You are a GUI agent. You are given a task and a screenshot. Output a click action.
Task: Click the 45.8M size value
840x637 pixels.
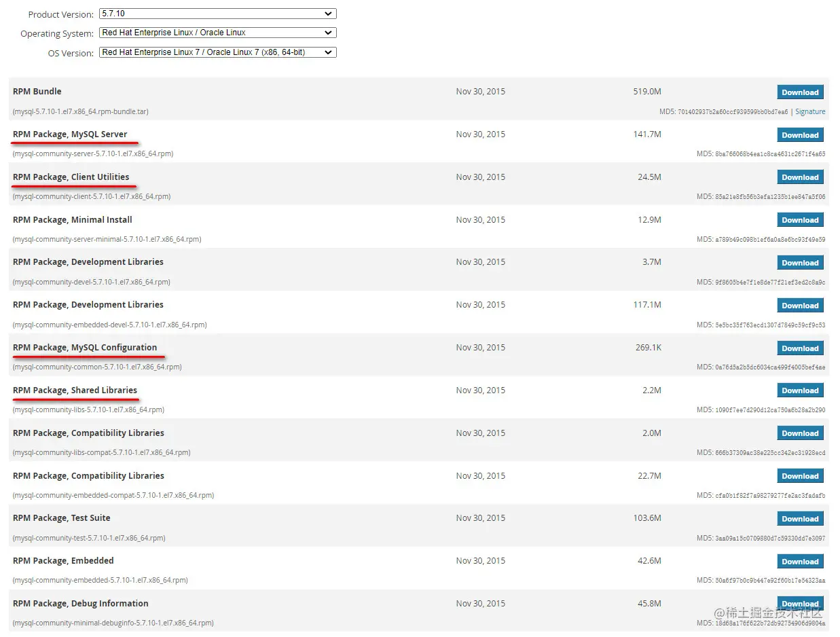(x=649, y=604)
